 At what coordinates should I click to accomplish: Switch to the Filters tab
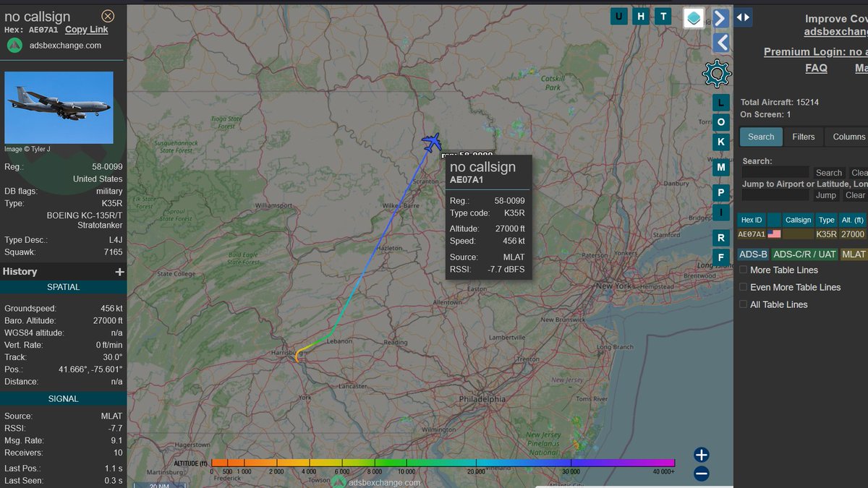pyautogui.click(x=804, y=137)
